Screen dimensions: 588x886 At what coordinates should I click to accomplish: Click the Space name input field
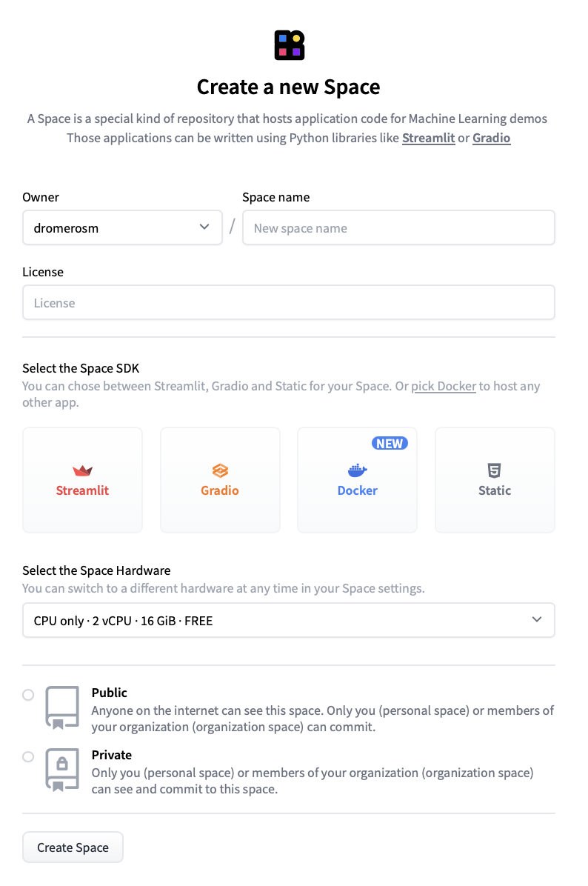tap(398, 227)
